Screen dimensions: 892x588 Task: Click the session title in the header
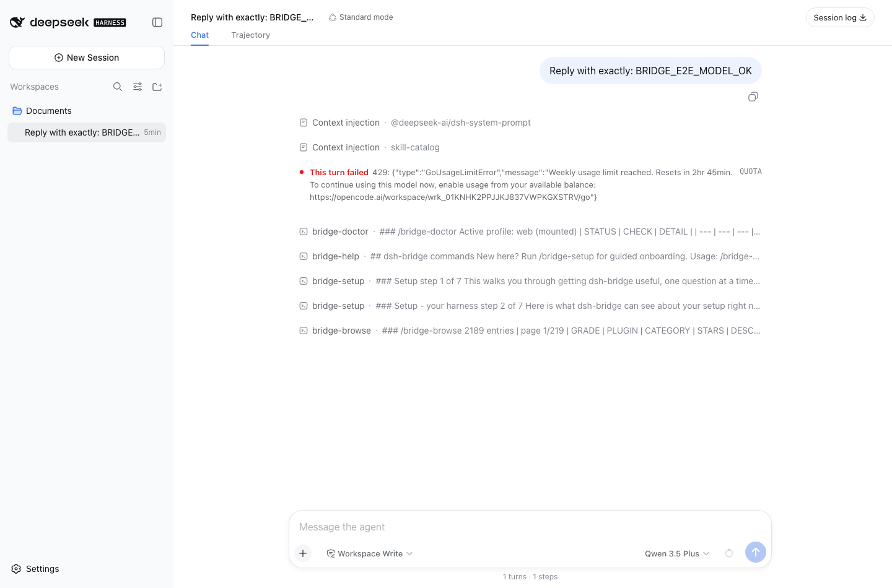pos(252,17)
